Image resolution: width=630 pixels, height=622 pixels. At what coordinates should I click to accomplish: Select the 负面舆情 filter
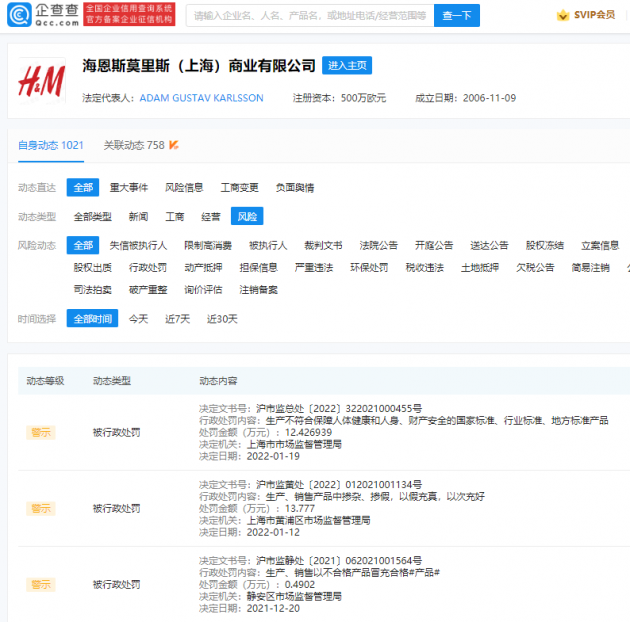pos(295,188)
